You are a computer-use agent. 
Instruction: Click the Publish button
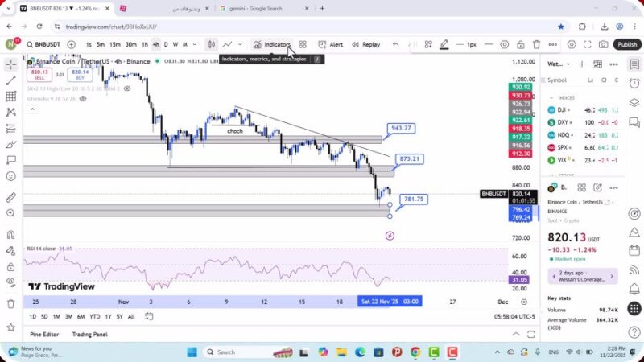coord(627,44)
